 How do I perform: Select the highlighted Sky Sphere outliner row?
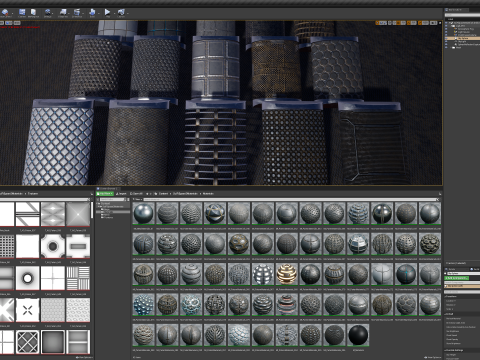[x=463, y=38]
